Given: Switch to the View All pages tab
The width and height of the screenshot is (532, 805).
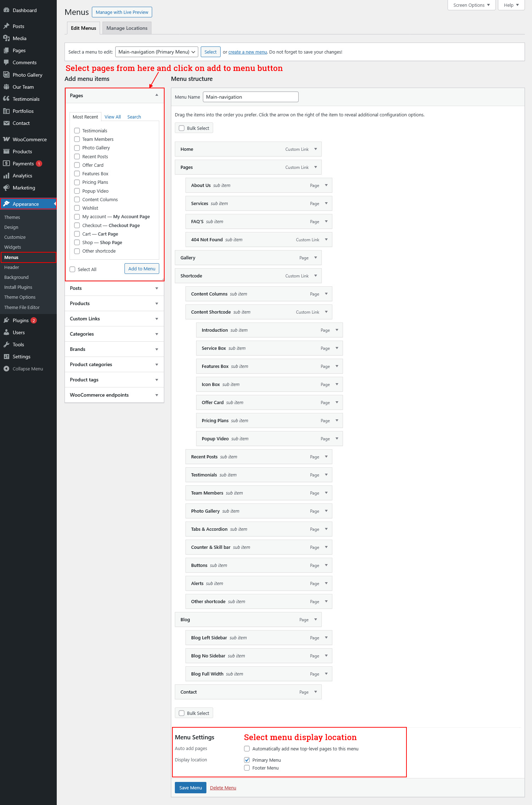Looking at the screenshot, I should [112, 117].
